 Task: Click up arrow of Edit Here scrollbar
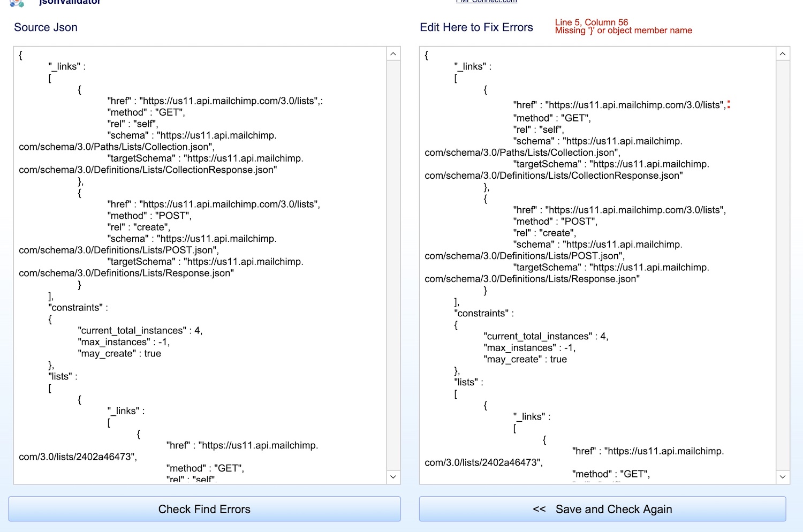point(783,54)
